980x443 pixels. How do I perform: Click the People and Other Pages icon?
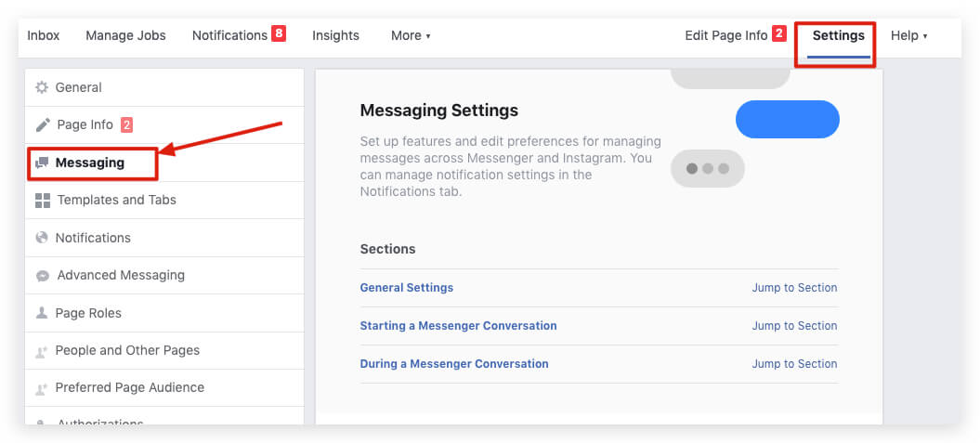[x=42, y=351]
